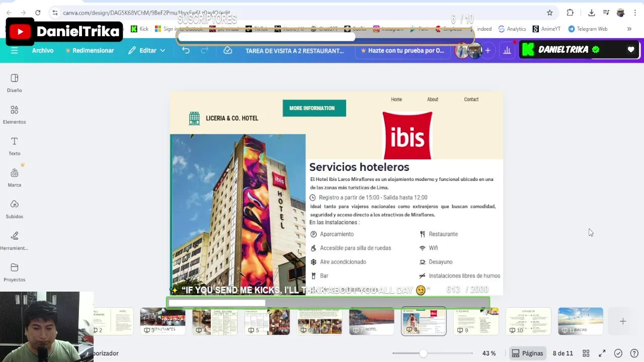Select the page 3 restaurant thumbnail
Screen dimensions: 644x362
coord(163,321)
